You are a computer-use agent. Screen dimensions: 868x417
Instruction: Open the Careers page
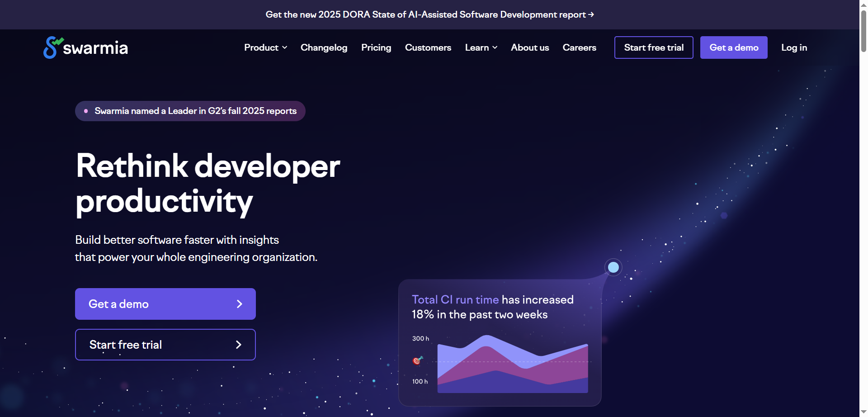click(x=579, y=47)
